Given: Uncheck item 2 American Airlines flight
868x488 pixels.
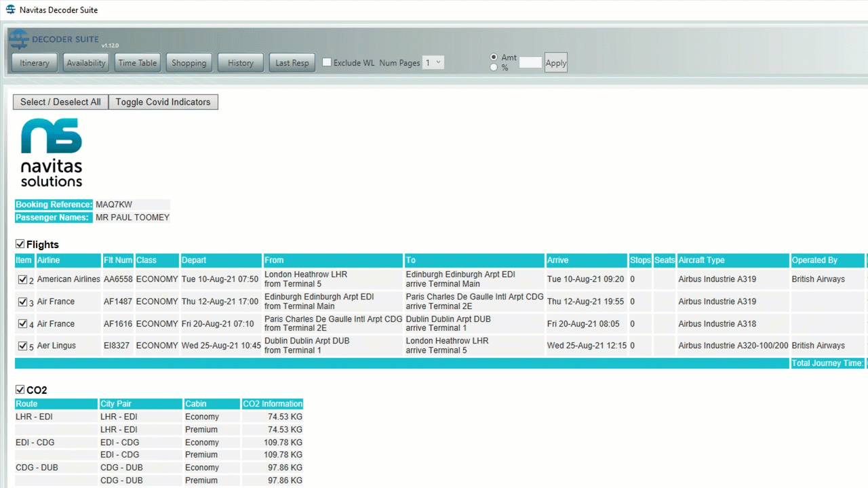Looking at the screenshot, I should pos(22,279).
